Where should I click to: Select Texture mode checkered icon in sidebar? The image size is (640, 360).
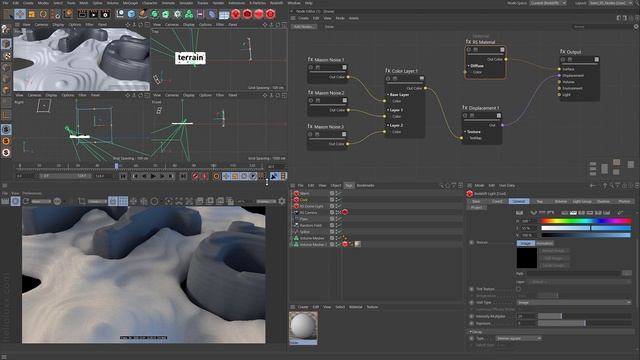coord(6,55)
